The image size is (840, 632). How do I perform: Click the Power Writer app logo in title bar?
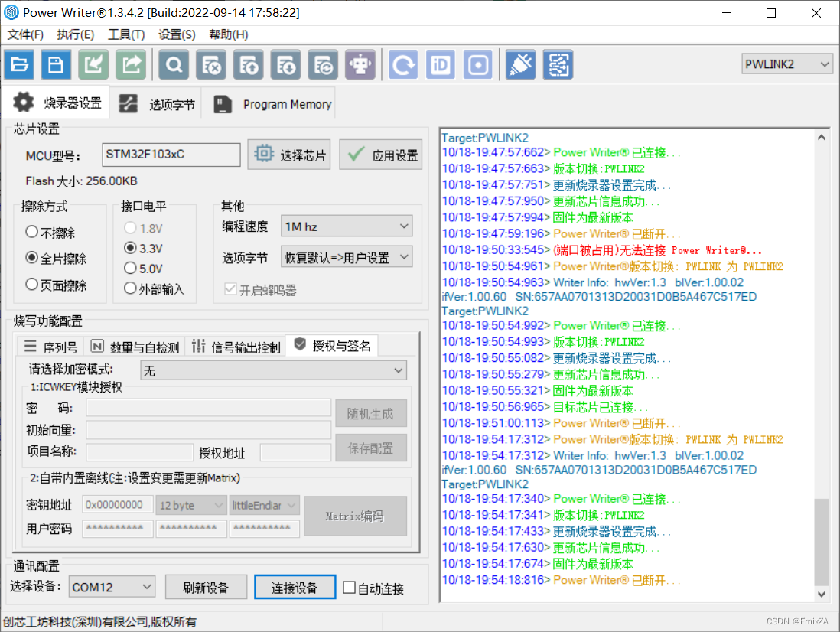pyautogui.click(x=11, y=12)
